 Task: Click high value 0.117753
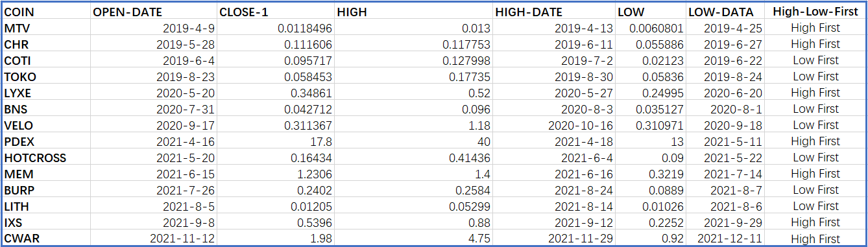[466, 44]
